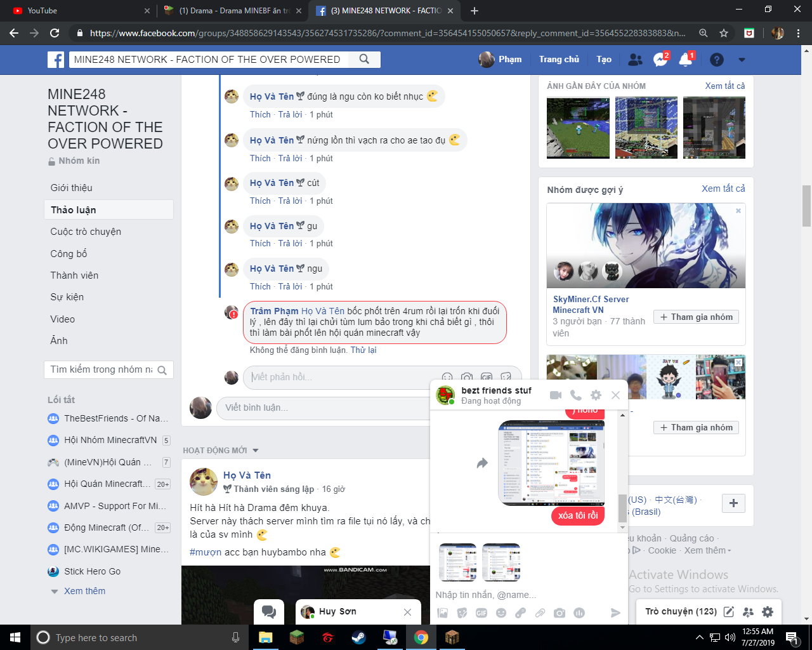
Task: Open the Messenger messages icon in Facebook header
Action: (x=660, y=60)
